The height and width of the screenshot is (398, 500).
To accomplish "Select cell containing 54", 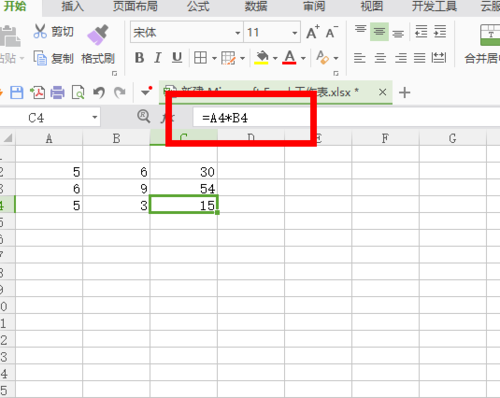I will 184,188.
